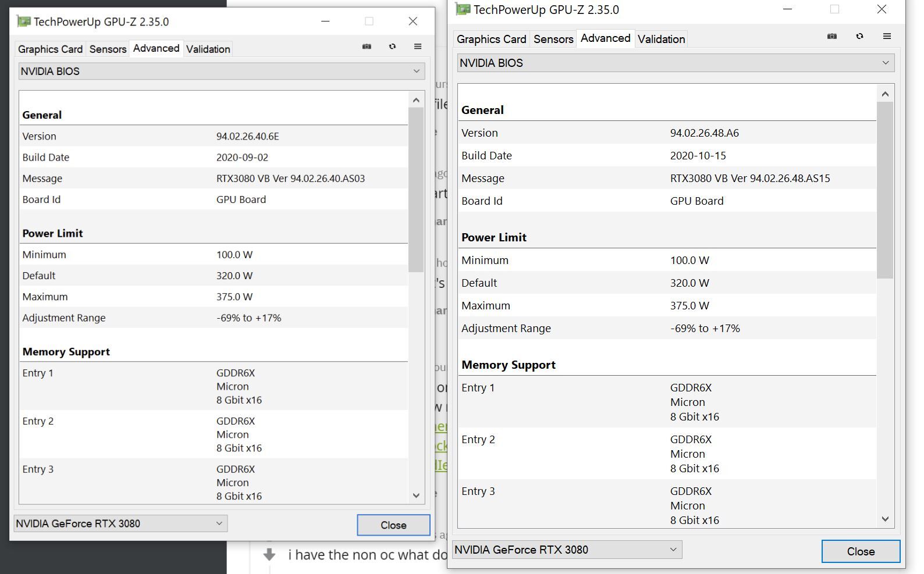The height and width of the screenshot is (574, 924).
Task: Click scroll up arrow in right window list
Action: coord(885,94)
